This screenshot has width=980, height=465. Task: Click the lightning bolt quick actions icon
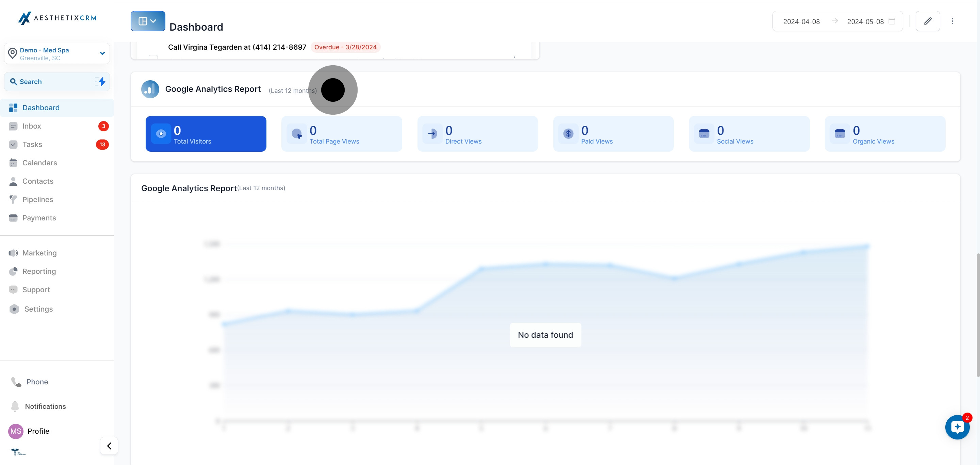point(102,81)
